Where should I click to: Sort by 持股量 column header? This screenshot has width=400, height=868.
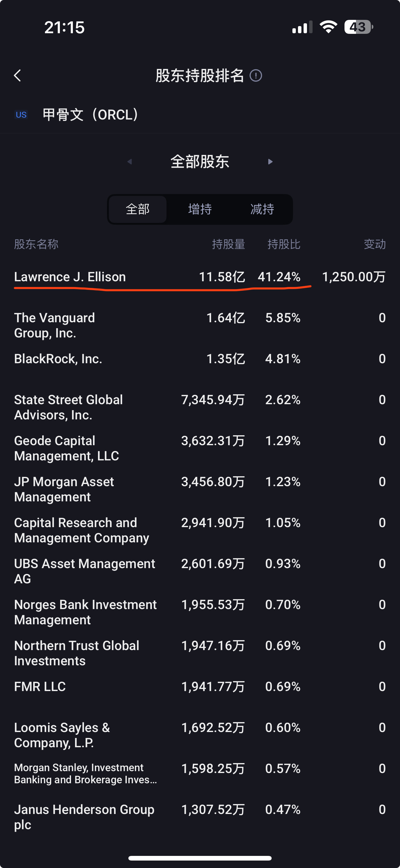(x=228, y=244)
